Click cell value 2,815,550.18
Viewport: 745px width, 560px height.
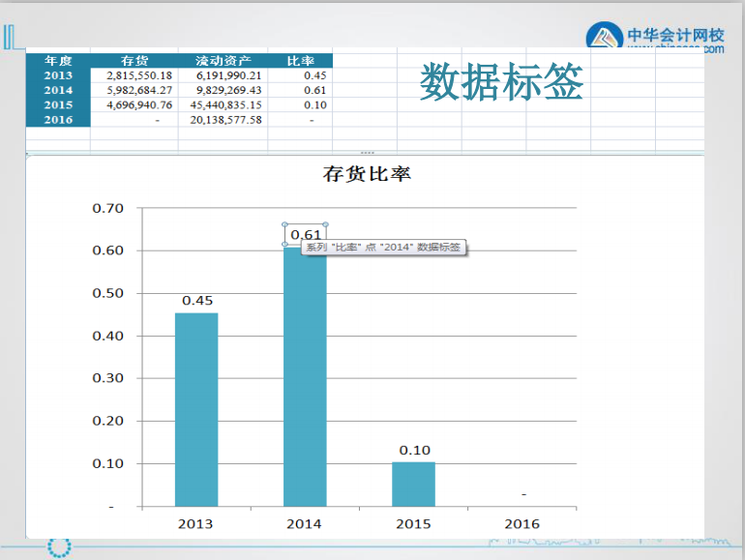pyautogui.click(x=139, y=75)
